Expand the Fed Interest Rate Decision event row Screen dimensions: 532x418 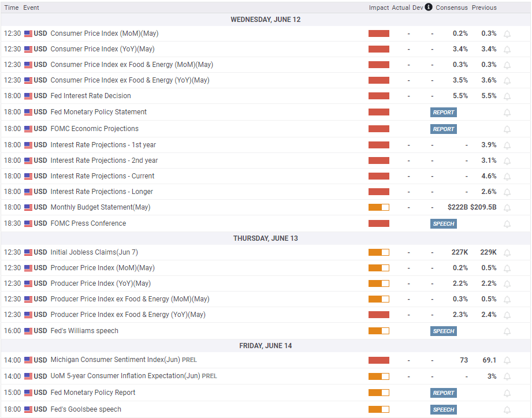pos(91,96)
